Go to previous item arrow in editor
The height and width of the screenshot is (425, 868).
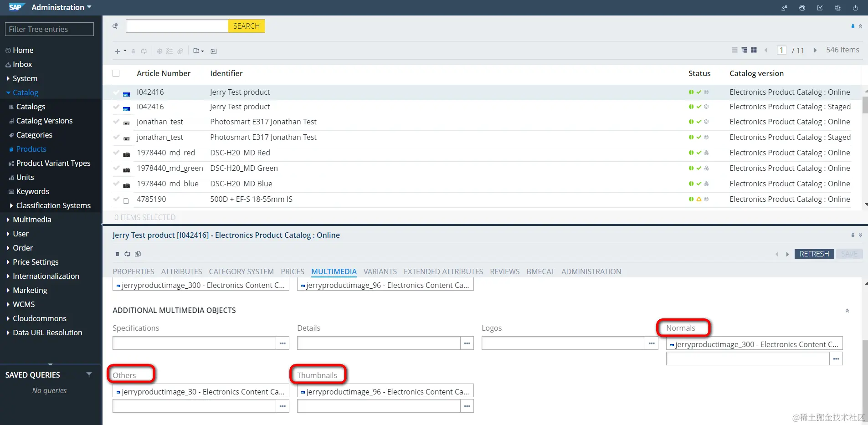[777, 254]
